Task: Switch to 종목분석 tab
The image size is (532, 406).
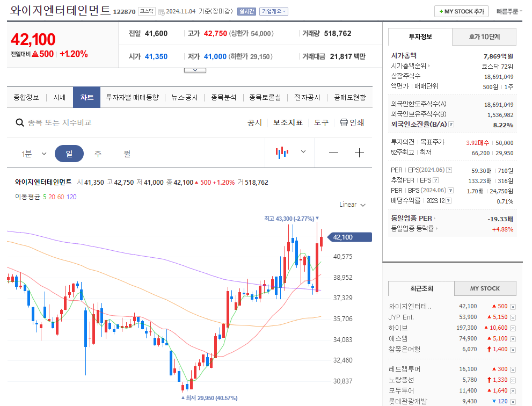Action: click(223, 97)
